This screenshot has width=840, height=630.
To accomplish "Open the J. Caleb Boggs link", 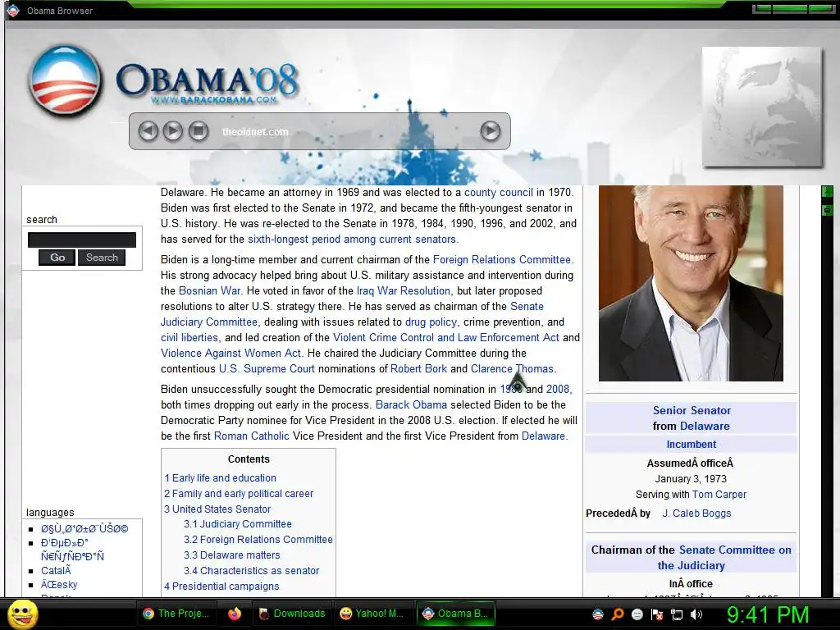I will pyautogui.click(x=696, y=514).
